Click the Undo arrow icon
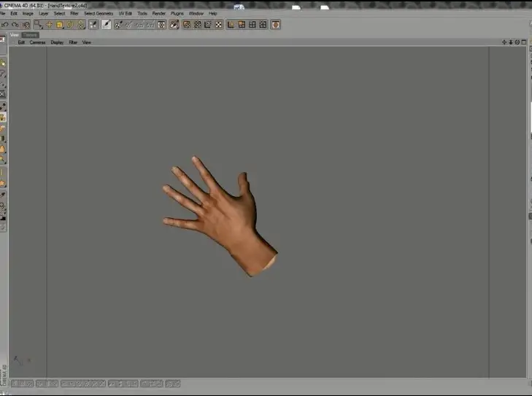 (x=5, y=25)
